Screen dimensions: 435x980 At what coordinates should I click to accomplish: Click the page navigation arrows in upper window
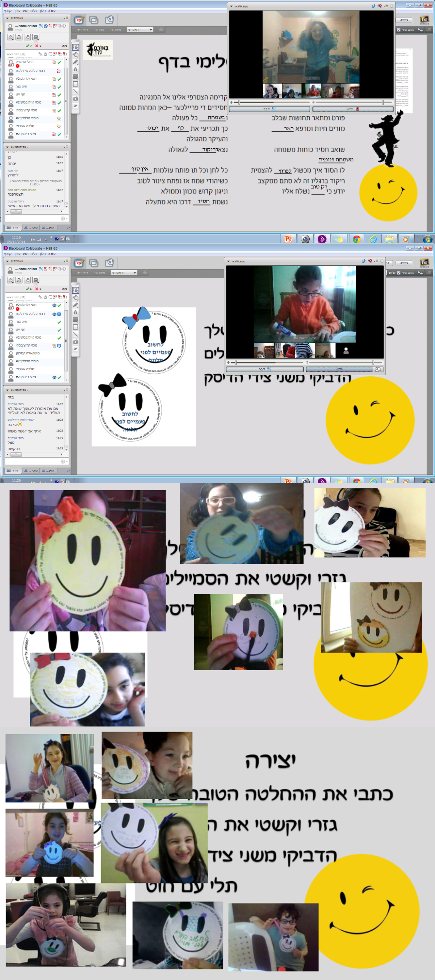coord(420,30)
